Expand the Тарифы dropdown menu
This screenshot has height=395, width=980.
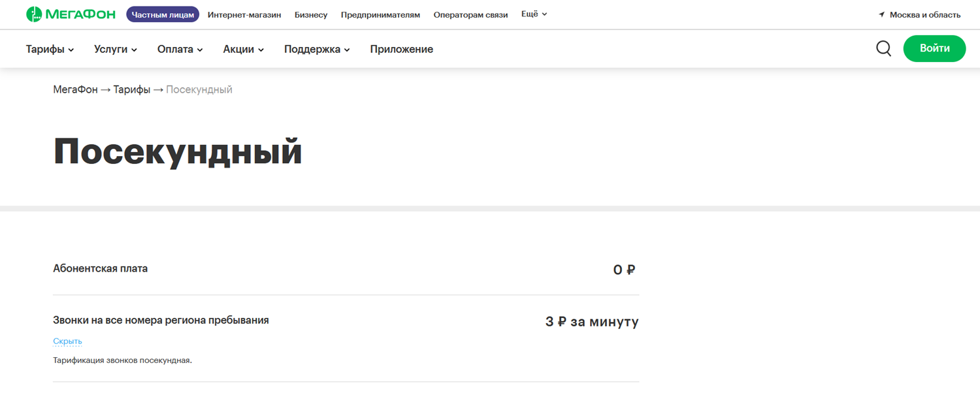[x=50, y=49]
